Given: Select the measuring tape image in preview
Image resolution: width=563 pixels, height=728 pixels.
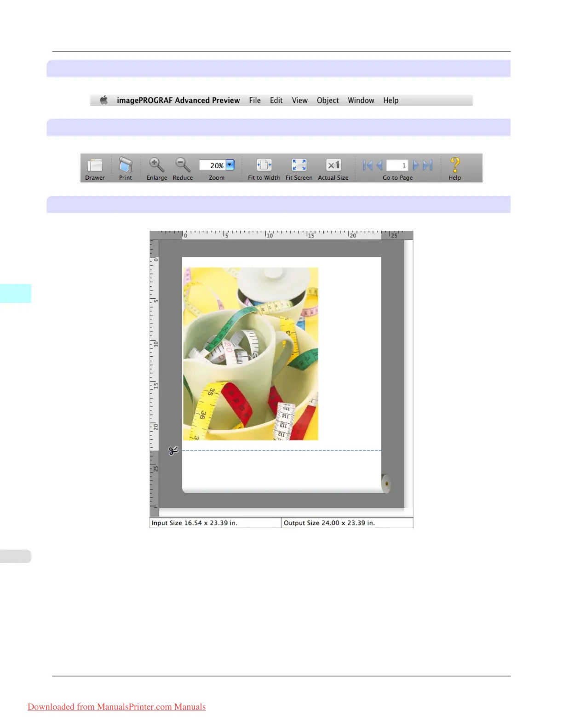Looking at the screenshot, I should tap(251, 354).
